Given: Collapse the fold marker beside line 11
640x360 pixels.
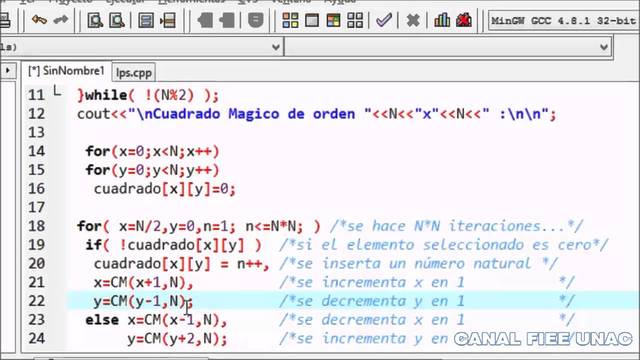Looking at the screenshot, I should click(57, 91).
